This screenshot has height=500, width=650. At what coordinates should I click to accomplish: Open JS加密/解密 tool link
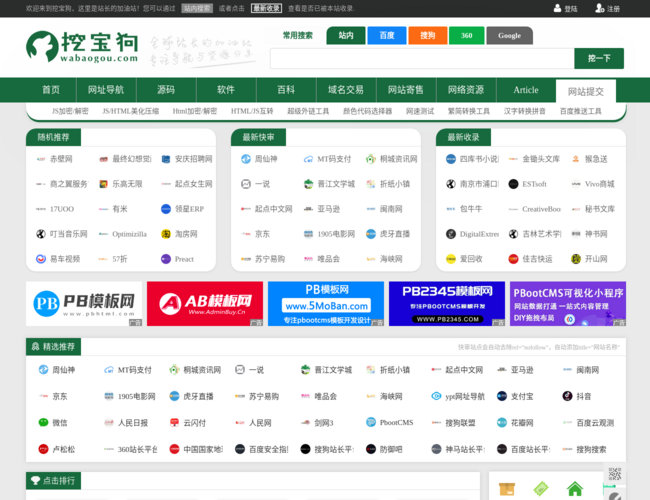(x=70, y=111)
